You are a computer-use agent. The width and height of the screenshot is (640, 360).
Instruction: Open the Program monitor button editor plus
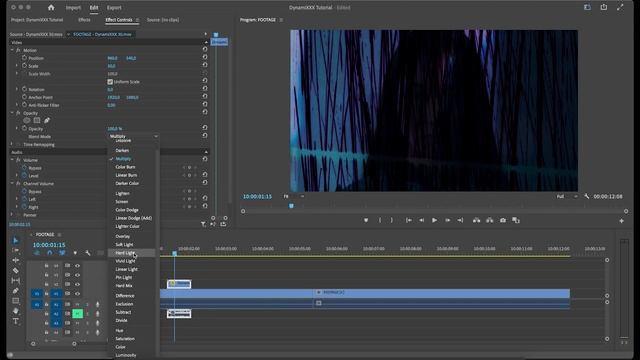click(x=622, y=221)
